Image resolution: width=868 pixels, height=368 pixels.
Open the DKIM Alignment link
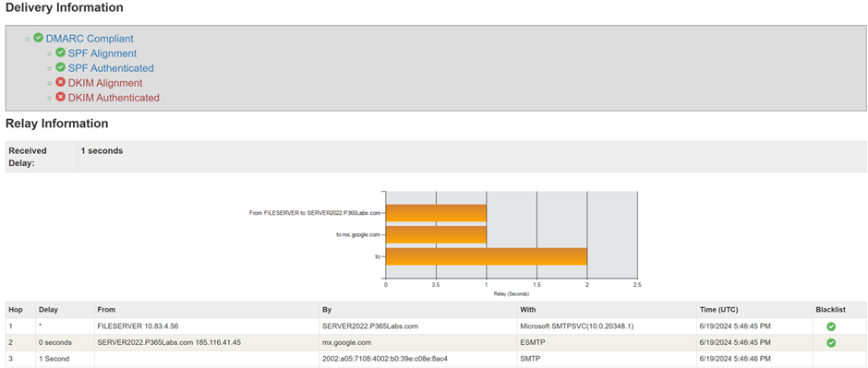pos(105,83)
